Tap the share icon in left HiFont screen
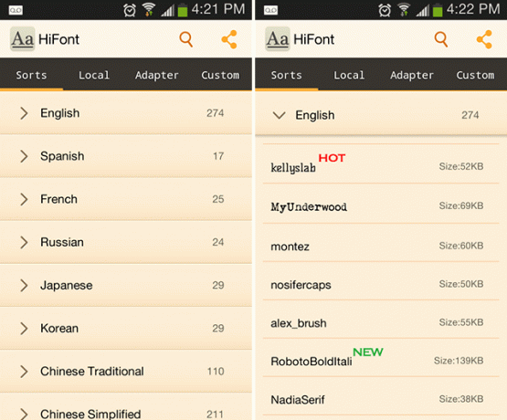This screenshot has width=507, height=420. (x=229, y=39)
